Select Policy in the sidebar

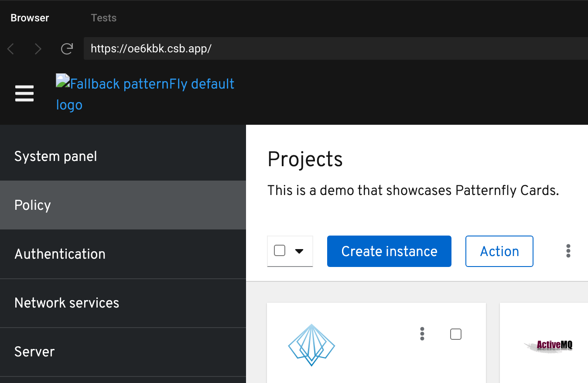33,205
